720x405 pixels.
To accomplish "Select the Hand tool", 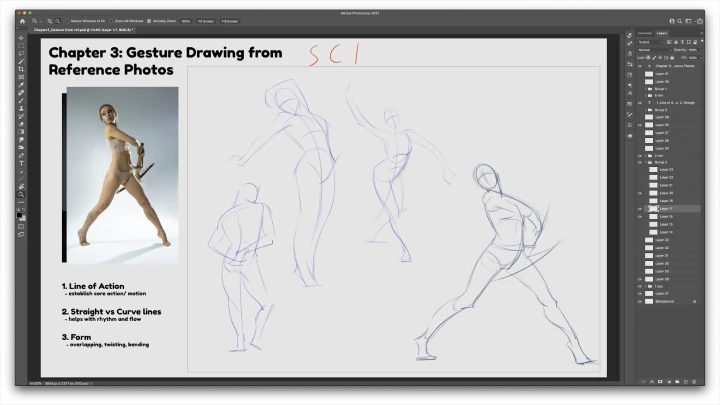I will (x=21, y=186).
